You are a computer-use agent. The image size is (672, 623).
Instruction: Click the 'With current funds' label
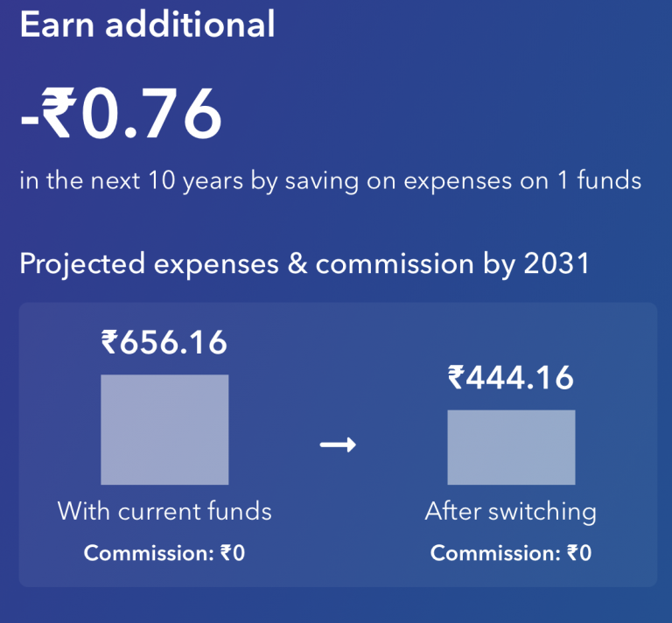point(164,511)
